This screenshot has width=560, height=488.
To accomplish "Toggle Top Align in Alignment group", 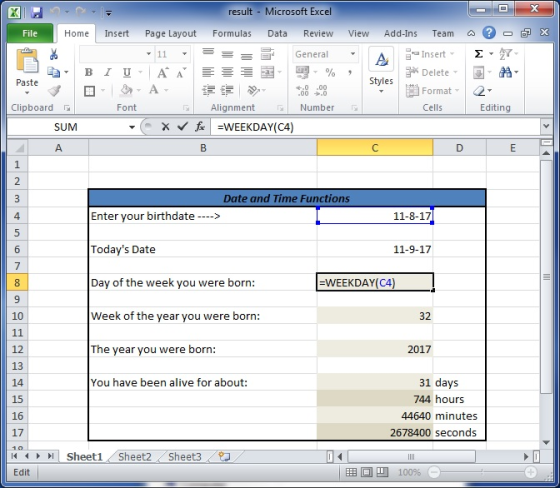I will tap(208, 54).
